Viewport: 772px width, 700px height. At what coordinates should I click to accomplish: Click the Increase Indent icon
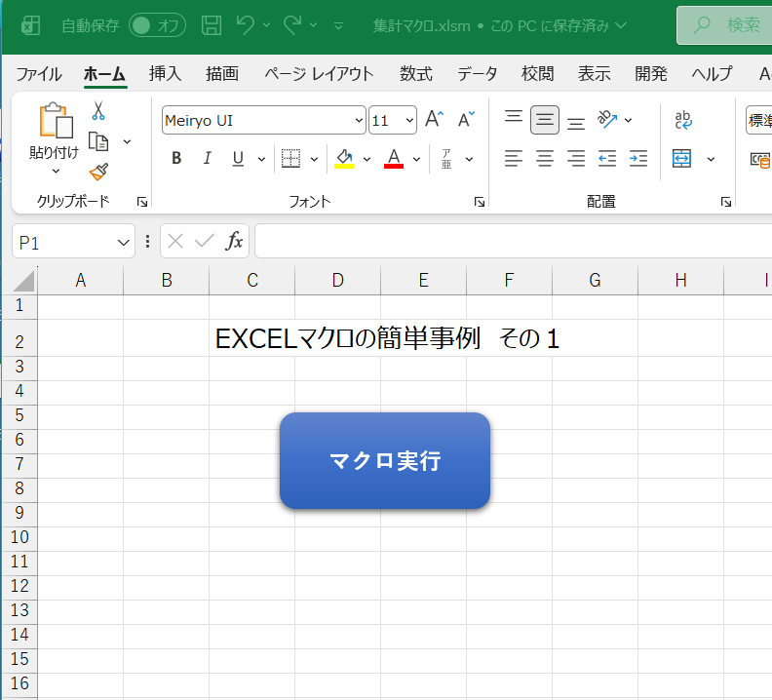click(638, 158)
